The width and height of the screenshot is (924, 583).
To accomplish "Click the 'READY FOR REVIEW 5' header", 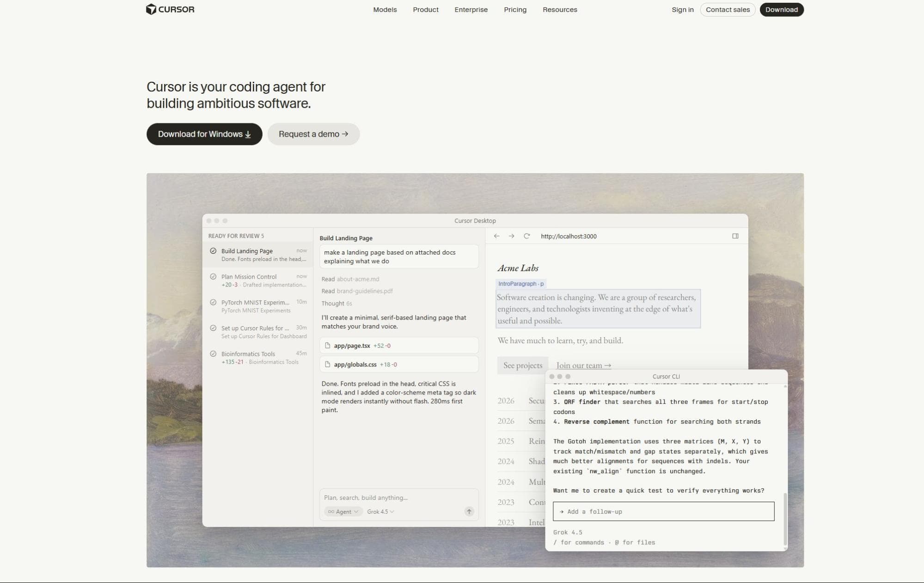I will [236, 236].
